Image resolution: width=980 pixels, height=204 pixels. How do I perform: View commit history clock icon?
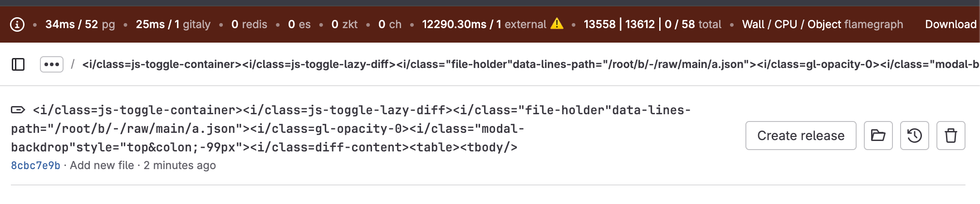pyautogui.click(x=914, y=136)
